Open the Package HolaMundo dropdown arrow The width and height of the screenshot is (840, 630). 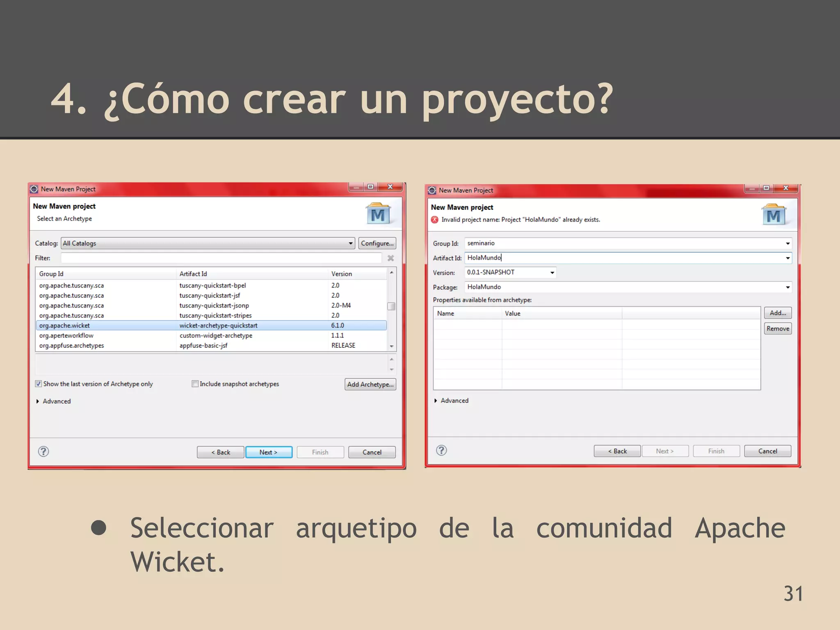(787, 288)
